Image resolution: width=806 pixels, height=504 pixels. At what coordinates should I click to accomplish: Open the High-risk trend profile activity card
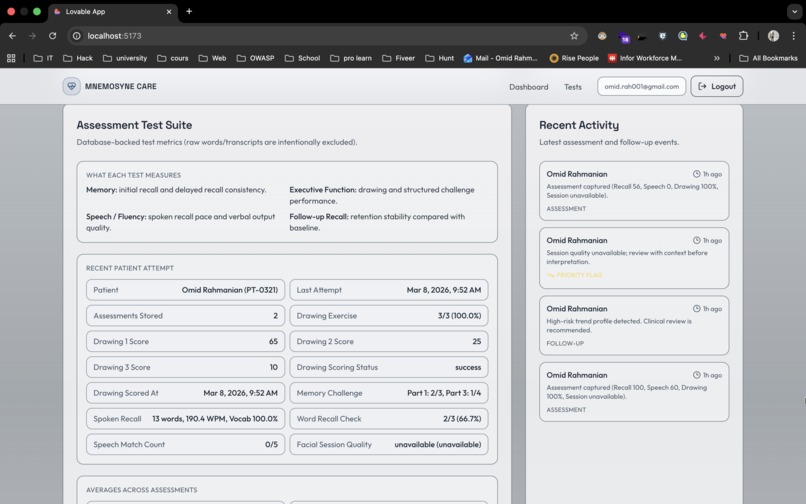tap(634, 325)
